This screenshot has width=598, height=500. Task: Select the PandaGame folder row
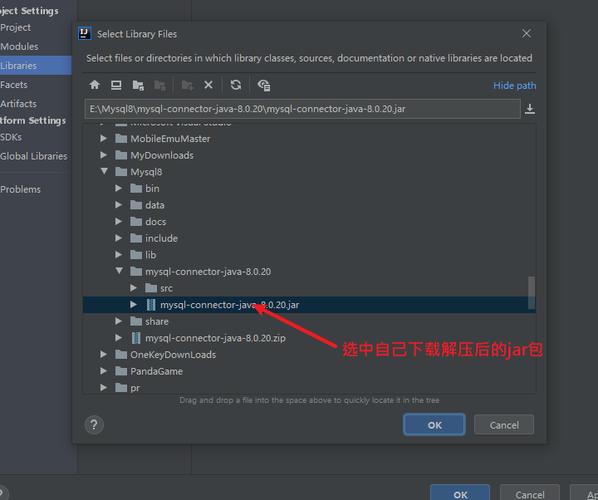click(309, 371)
